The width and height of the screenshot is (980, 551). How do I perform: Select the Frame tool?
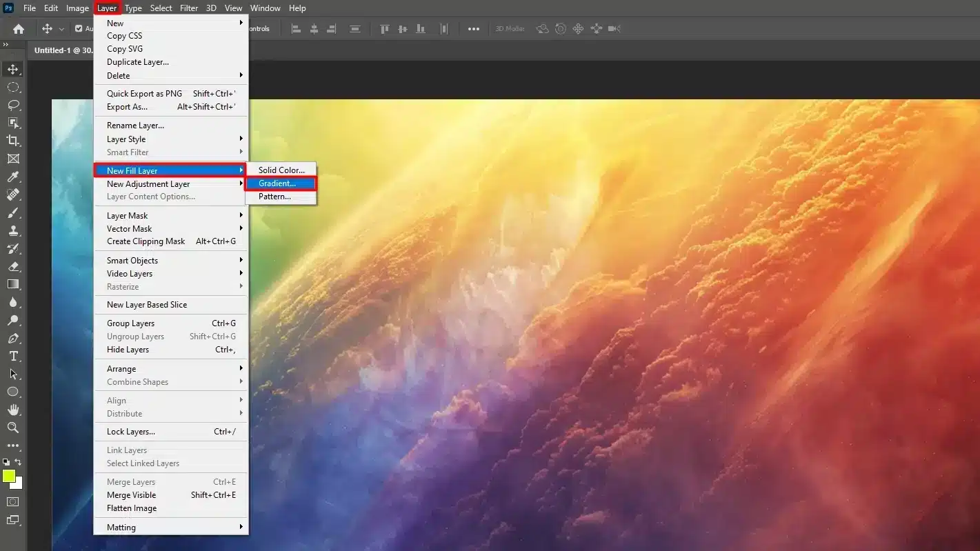(13, 159)
